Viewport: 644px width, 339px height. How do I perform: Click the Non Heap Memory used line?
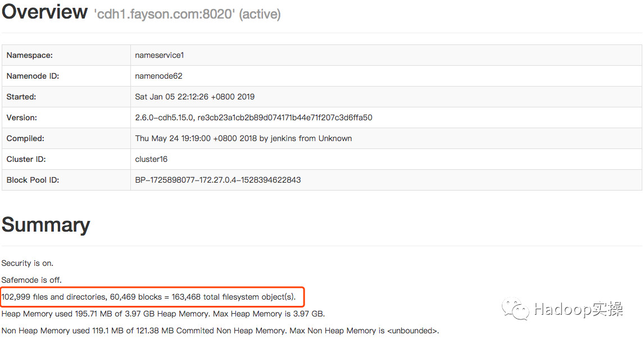pos(220,331)
